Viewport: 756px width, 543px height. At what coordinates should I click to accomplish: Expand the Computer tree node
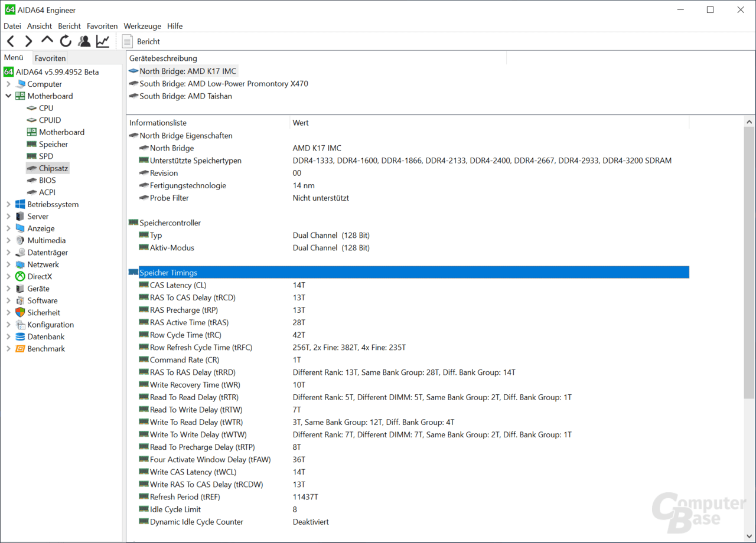(8, 84)
